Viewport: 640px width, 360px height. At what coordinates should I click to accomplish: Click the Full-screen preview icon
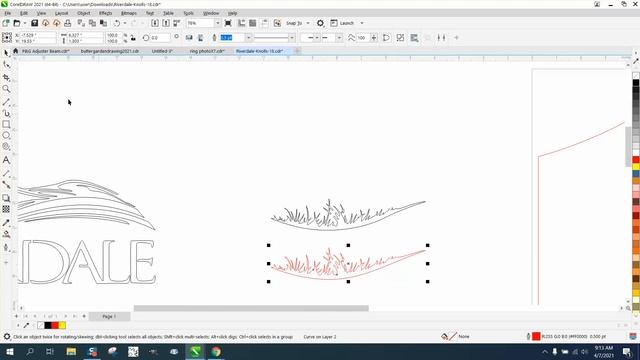(x=228, y=23)
